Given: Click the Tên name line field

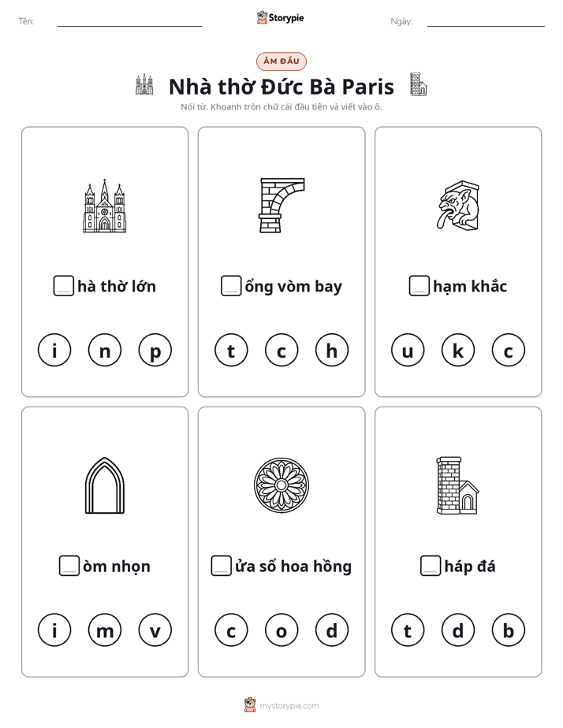Looking at the screenshot, I should coord(129,22).
